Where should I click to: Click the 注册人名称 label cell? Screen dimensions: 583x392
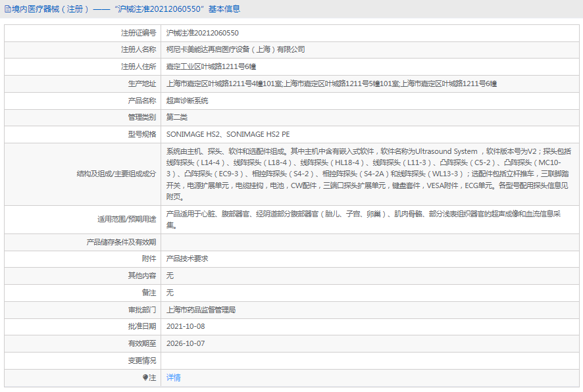(82, 50)
